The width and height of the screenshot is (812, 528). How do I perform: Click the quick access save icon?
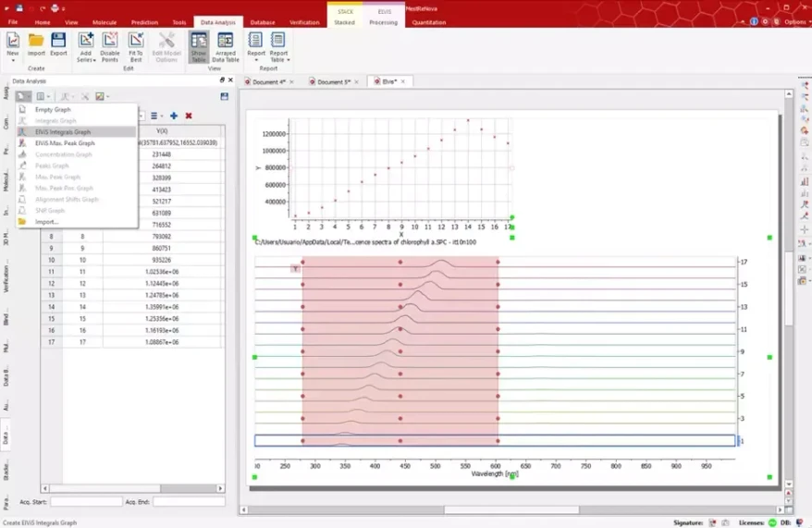[19, 8]
